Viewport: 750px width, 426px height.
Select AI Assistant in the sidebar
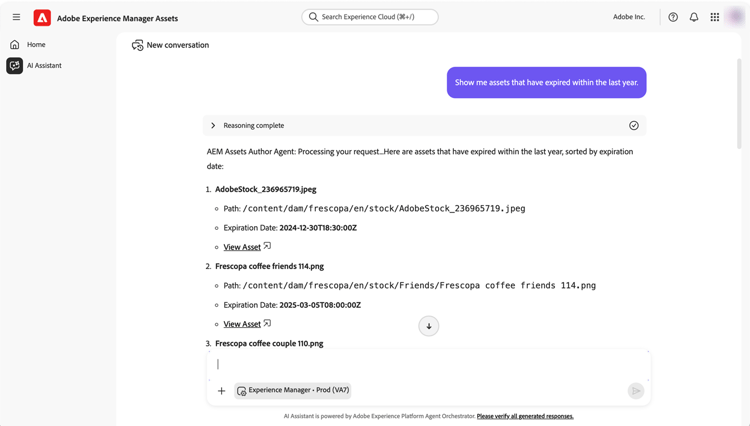(44, 66)
